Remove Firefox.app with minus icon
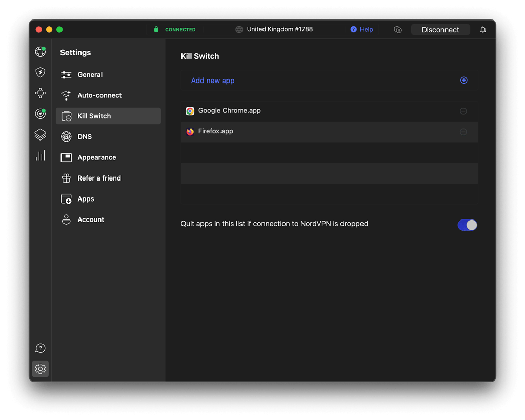The image size is (525, 420). [463, 132]
